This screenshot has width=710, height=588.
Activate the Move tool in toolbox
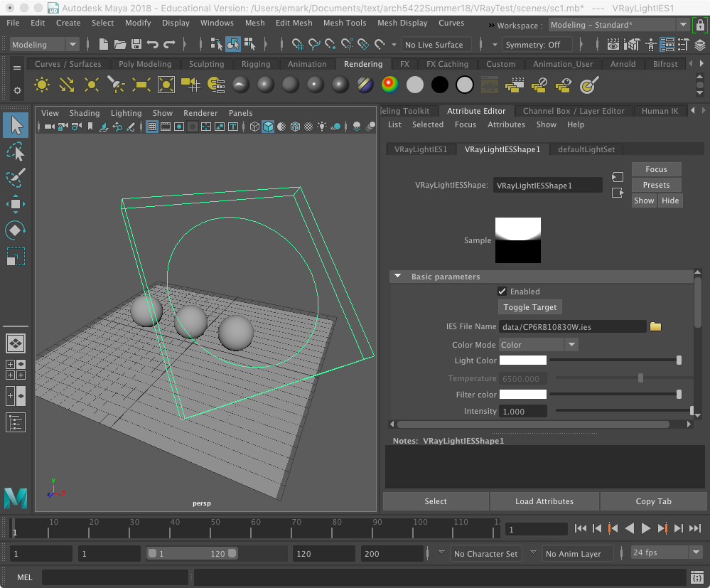coord(16,204)
